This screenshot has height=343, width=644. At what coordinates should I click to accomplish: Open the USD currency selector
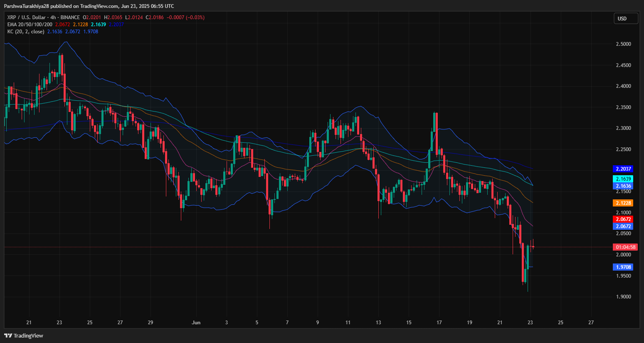[x=625, y=18]
